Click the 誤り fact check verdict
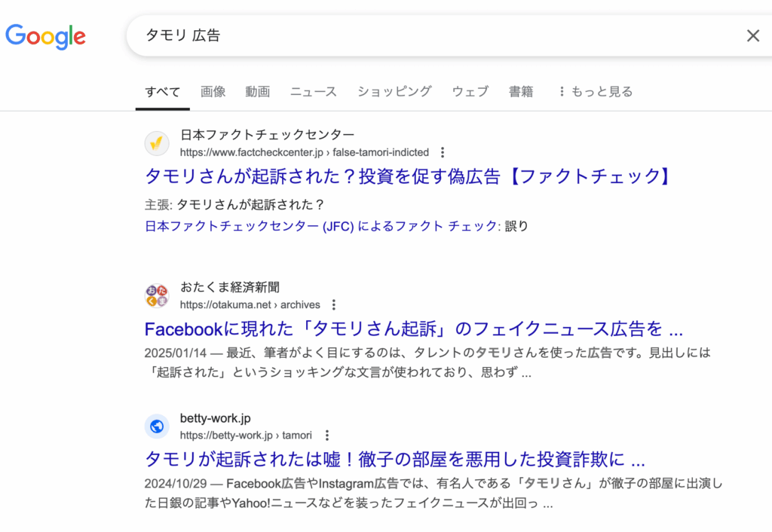This screenshot has width=772, height=532. 516,226
